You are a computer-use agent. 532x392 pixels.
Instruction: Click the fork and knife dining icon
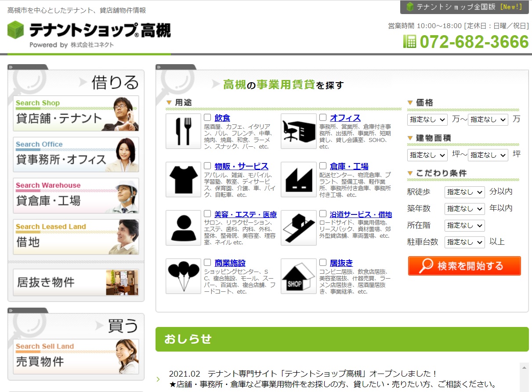183,131
